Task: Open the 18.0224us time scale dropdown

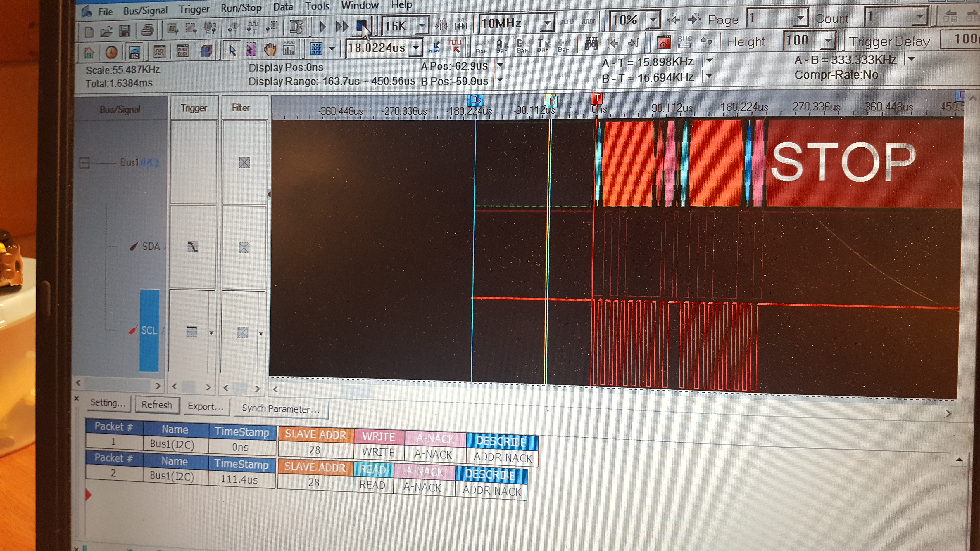Action: coord(416,48)
